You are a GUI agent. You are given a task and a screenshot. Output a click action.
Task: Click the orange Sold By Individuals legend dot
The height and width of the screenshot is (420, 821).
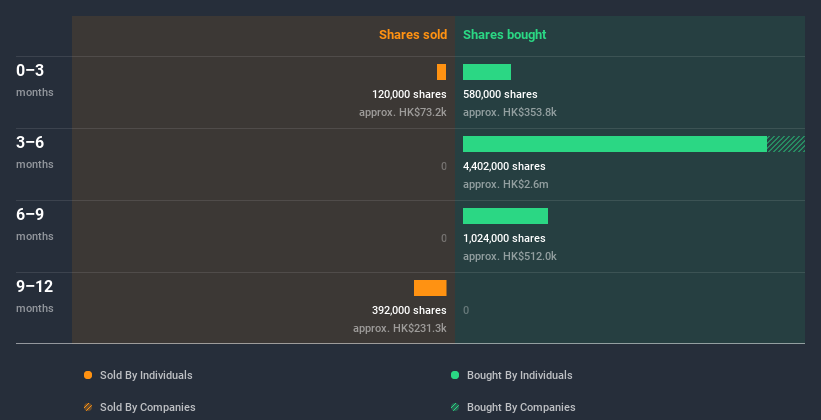pyautogui.click(x=88, y=375)
